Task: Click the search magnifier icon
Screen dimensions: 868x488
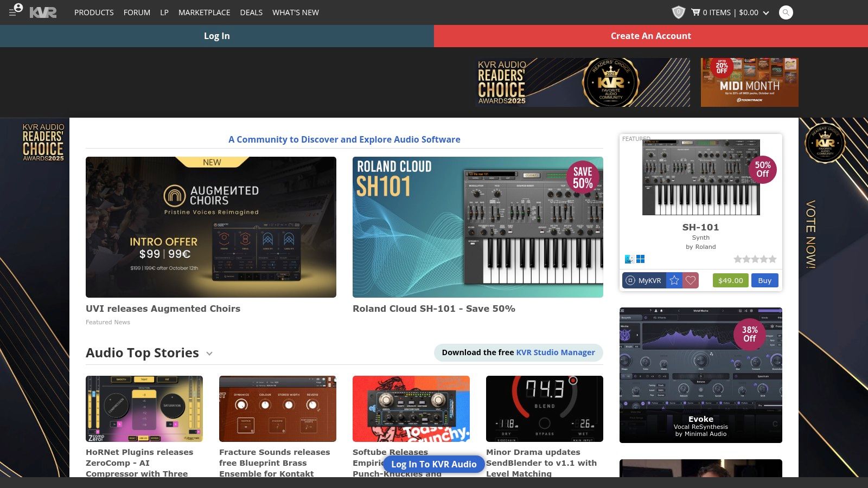Action: tap(786, 12)
